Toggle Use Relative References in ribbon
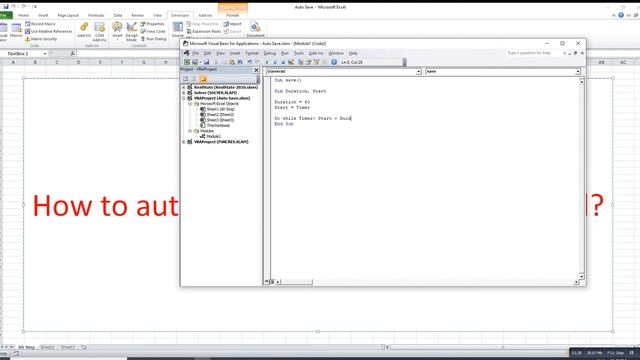 pos(48,31)
